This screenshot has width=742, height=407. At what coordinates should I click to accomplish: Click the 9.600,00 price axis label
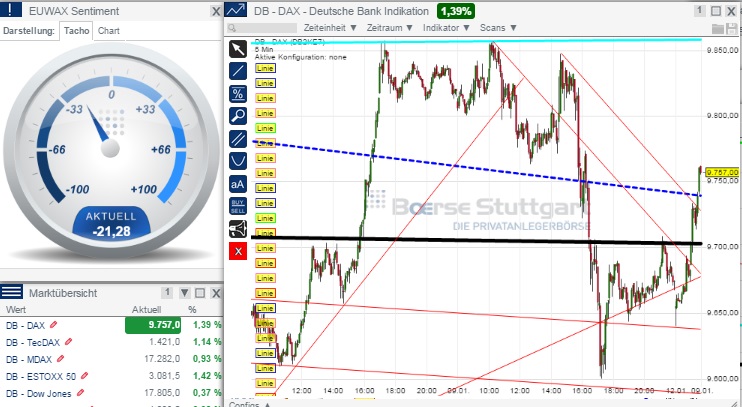tap(722, 379)
